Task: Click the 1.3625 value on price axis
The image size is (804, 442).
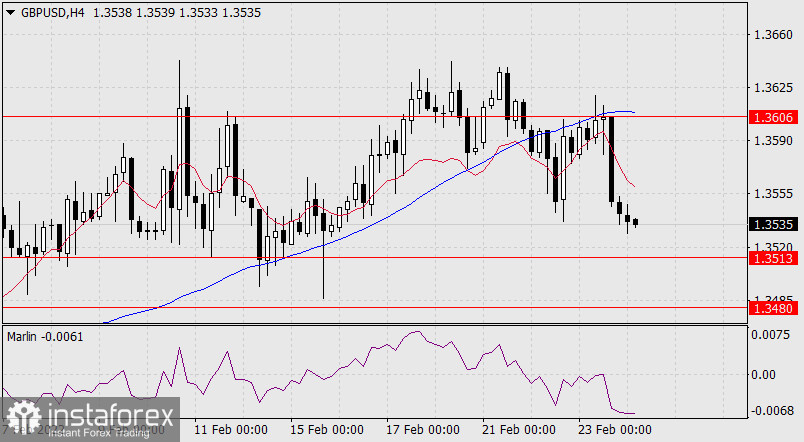Action: click(775, 88)
